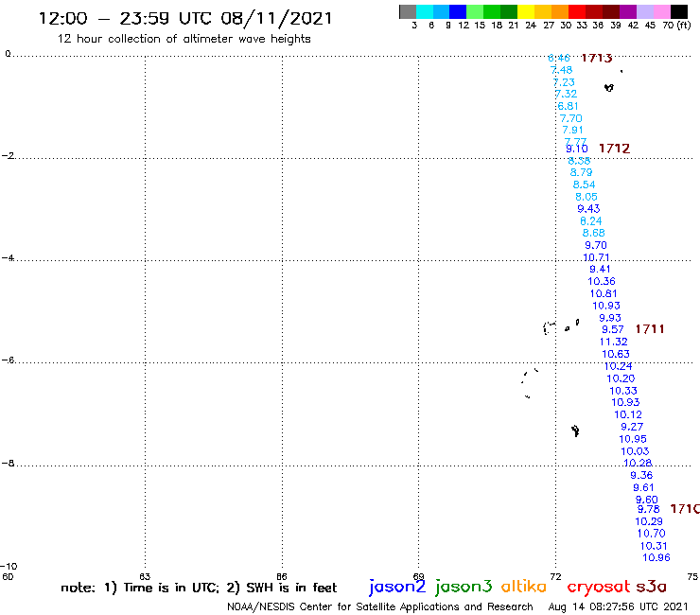Click the latitude axis label -6
700x615 pixels.
coord(8,360)
